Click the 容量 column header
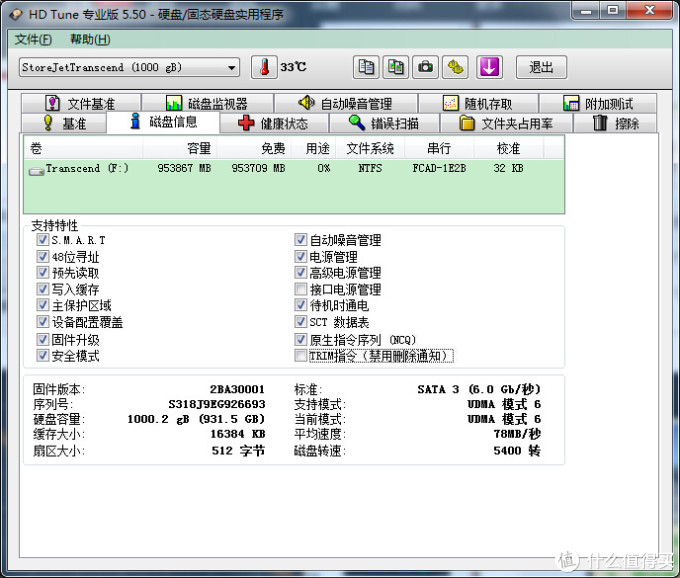Screen dimensions: 680x578 [180, 148]
